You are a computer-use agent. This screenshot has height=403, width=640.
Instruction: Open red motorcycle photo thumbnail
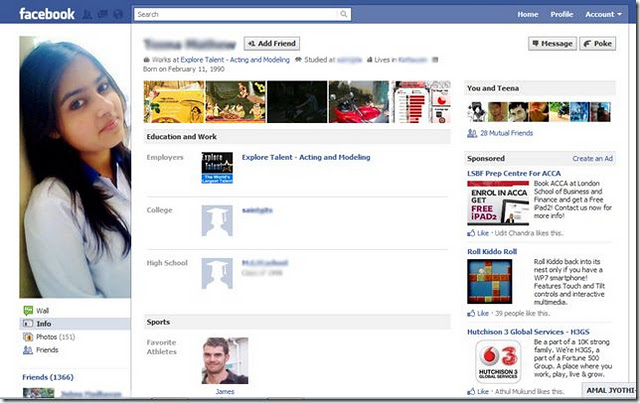[359, 102]
